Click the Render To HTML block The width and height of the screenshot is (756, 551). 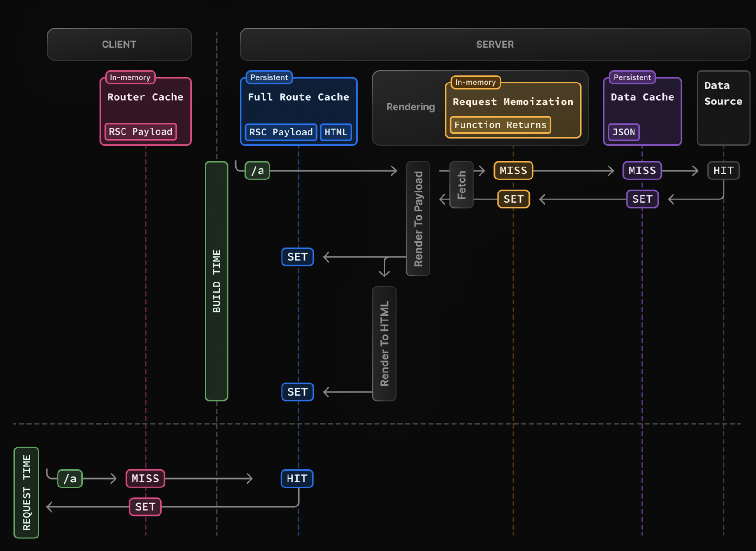coord(384,344)
